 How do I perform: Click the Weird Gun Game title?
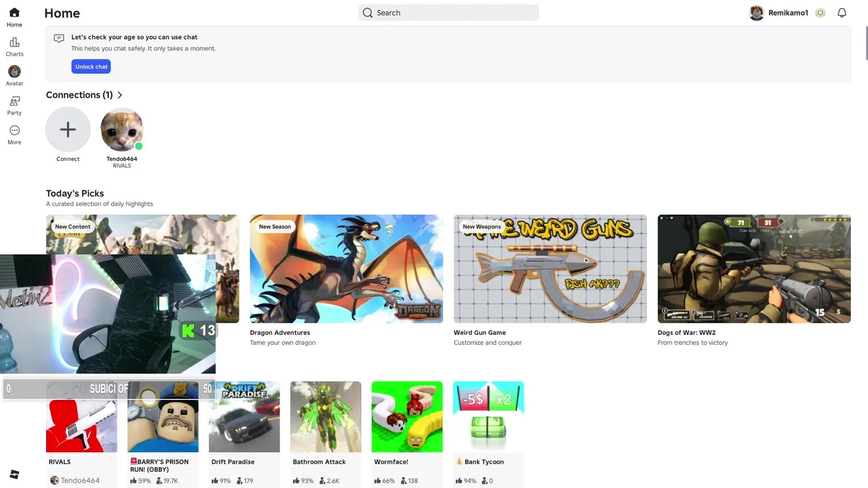[x=479, y=333]
